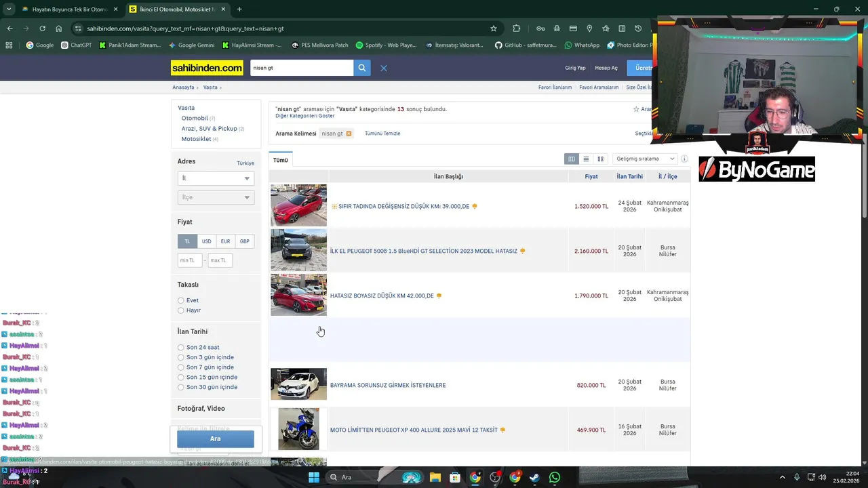Click the blue Ara filter button
This screenshot has height=488, width=868.
(x=216, y=439)
